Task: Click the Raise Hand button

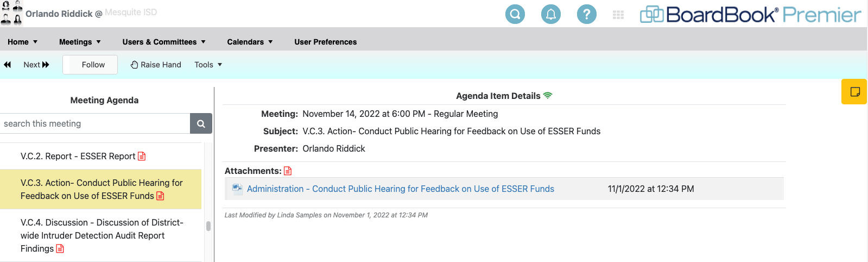Action: point(156,65)
